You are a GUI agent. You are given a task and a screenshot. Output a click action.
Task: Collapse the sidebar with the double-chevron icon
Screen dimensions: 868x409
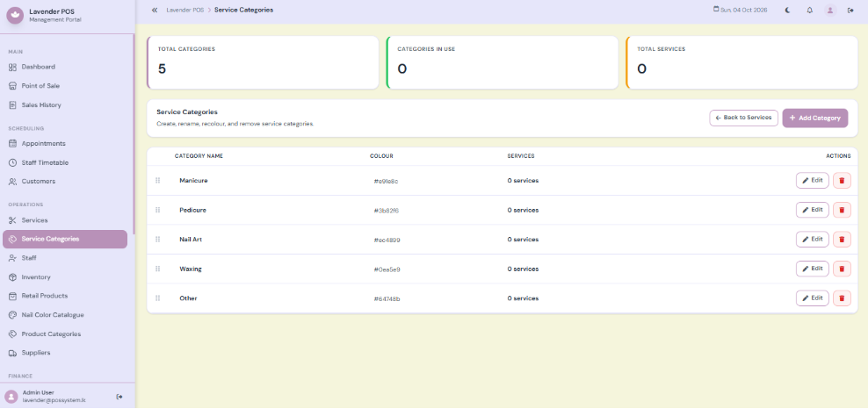tap(155, 10)
